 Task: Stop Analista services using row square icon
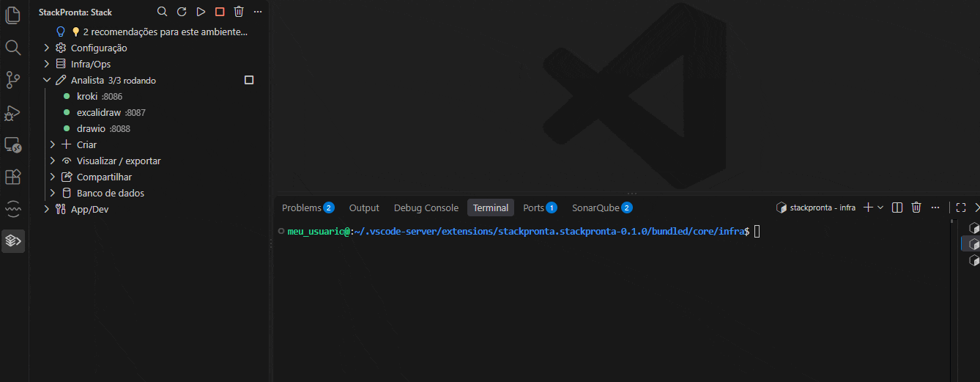pyautogui.click(x=249, y=80)
